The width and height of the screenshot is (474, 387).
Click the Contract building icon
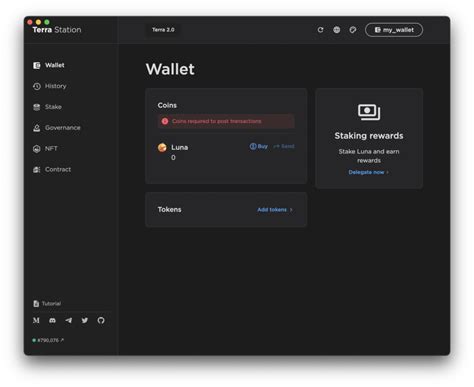37,170
